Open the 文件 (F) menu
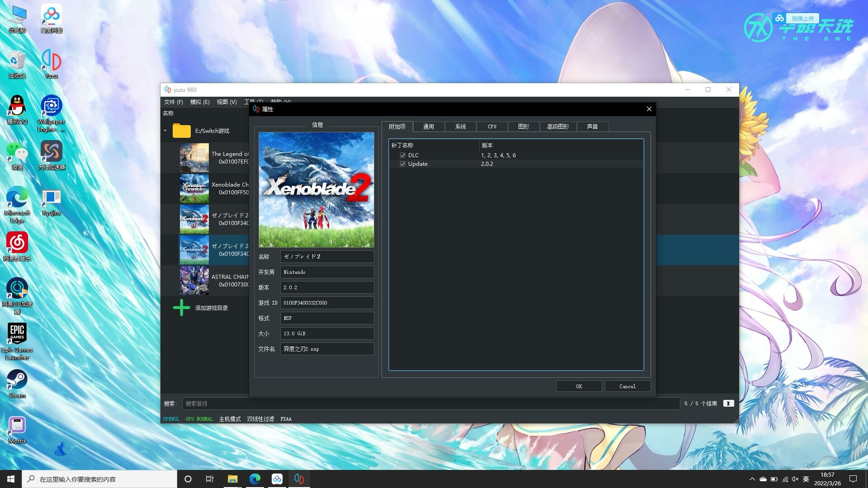The image size is (868, 488). (x=173, y=102)
